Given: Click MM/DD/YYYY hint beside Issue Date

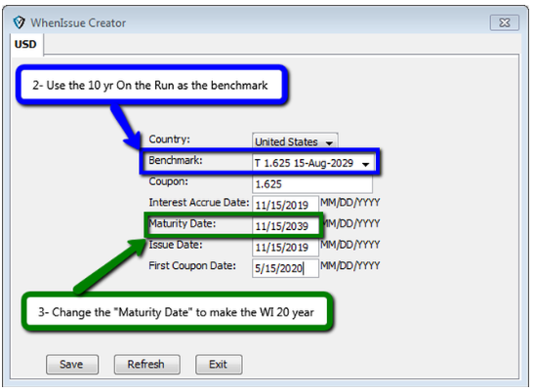Looking at the screenshot, I should 350,245.
